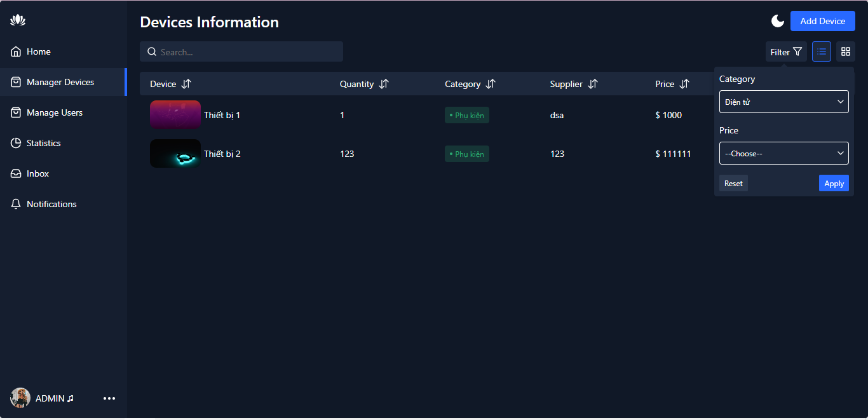Select Manager Devices in the sidebar
868x420 pixels.
(x=59, y=82)
